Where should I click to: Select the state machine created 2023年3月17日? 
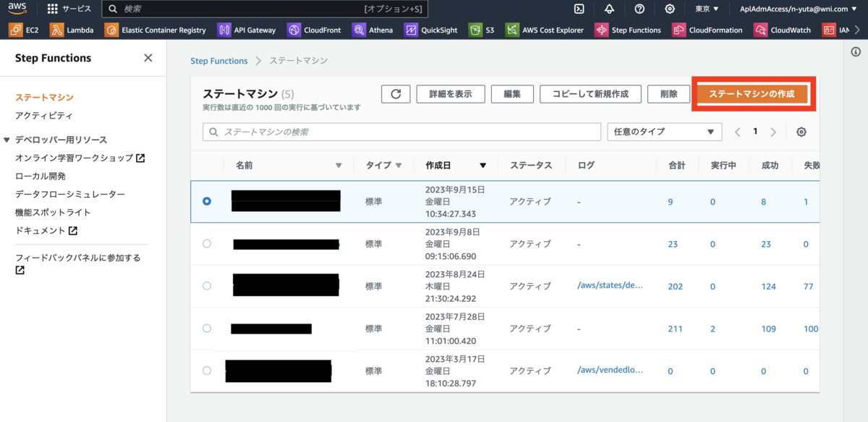(x=208, y=371)
